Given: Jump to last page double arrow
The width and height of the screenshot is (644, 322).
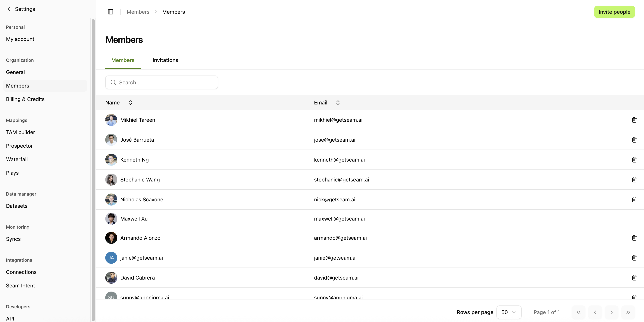Looking at the screenshot, I should [x=628, y=312].
